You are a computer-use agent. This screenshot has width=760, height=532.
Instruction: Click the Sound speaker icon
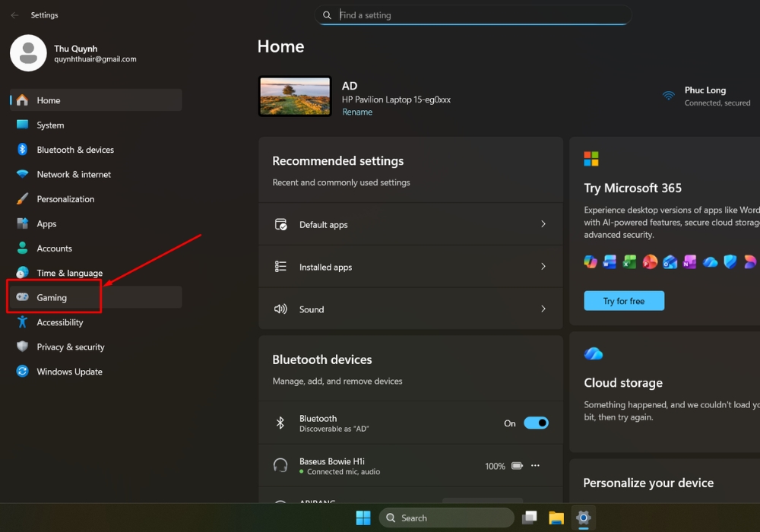pyautogui.click(x=280, y=309)
